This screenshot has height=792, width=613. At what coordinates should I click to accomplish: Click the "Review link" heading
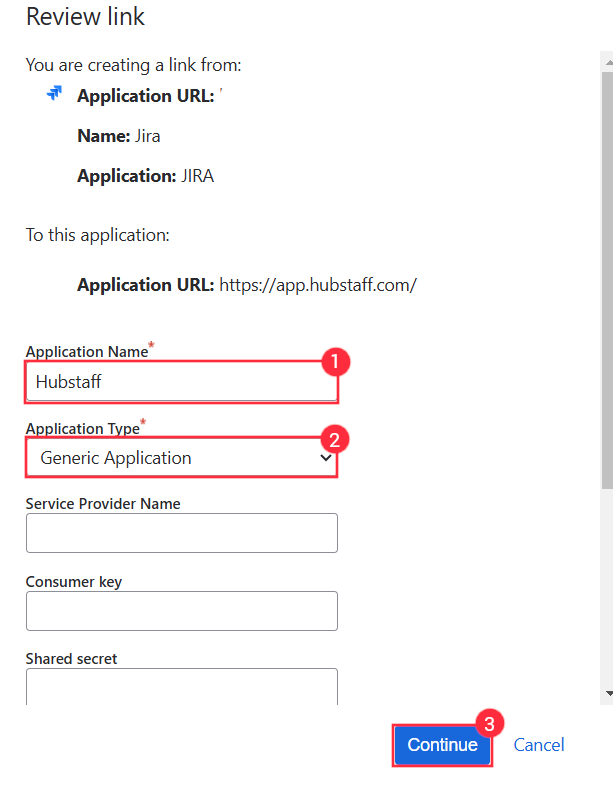pyautogui.click(x=85, y=17)
